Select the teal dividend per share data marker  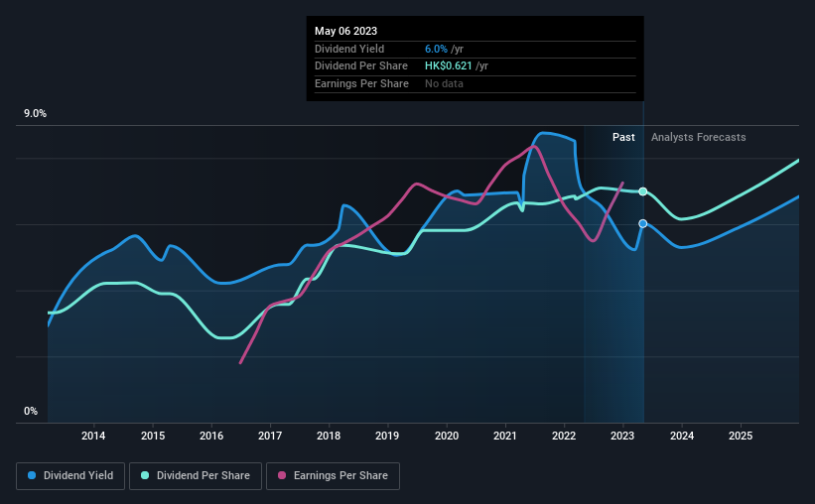[x=643, y=191]
